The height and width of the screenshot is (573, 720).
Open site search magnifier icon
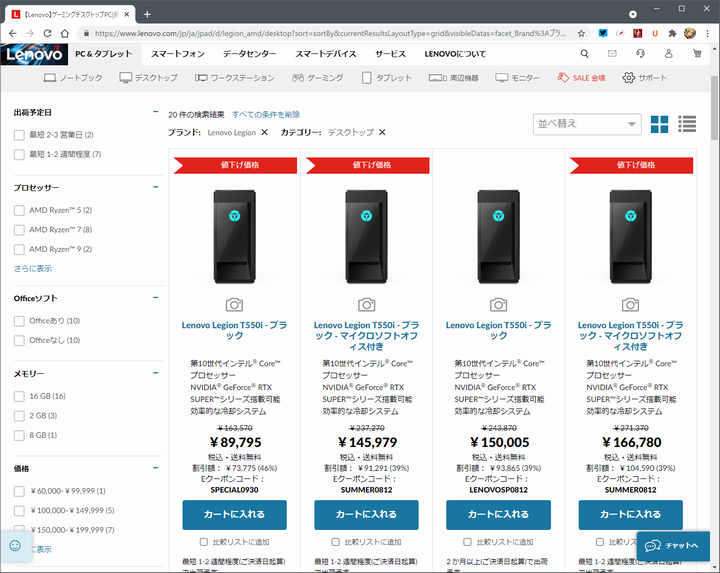pos(584,54)
